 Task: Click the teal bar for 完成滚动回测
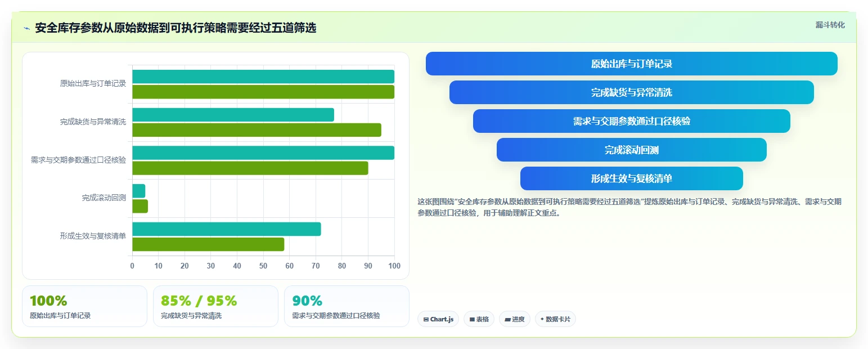(x=138, y=191)
